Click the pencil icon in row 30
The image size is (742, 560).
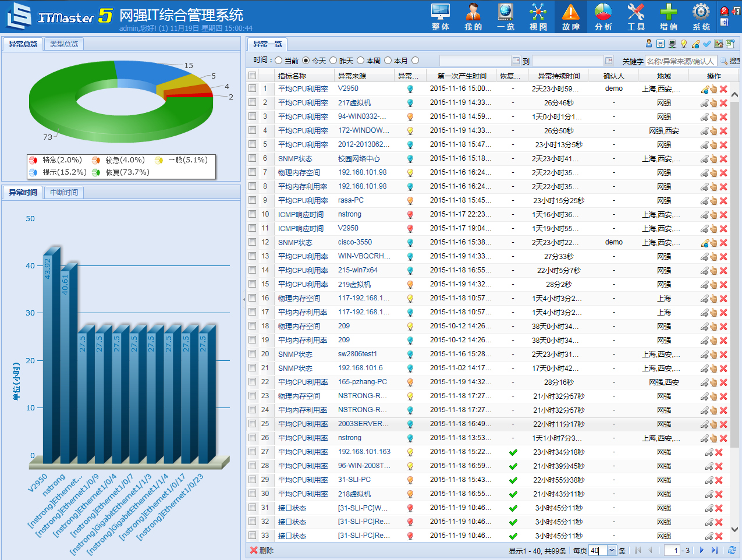[x=709, y=494]
